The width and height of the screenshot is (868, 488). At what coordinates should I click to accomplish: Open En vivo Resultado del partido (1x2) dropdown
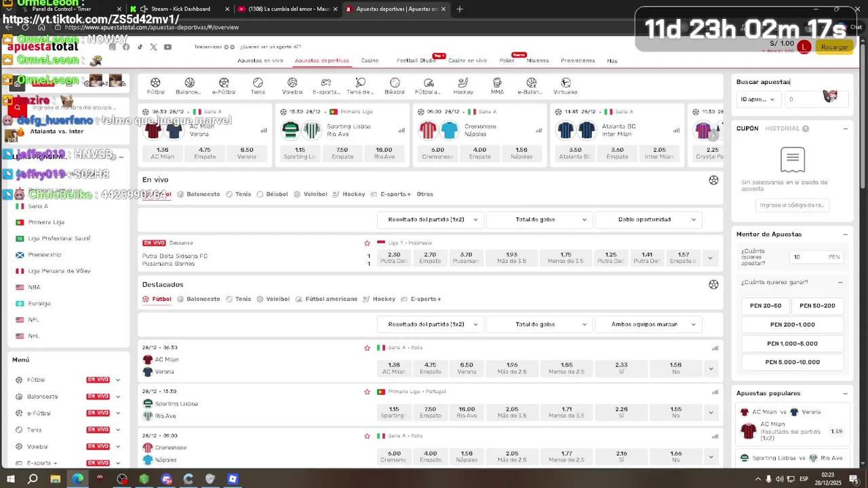point(430,220)
